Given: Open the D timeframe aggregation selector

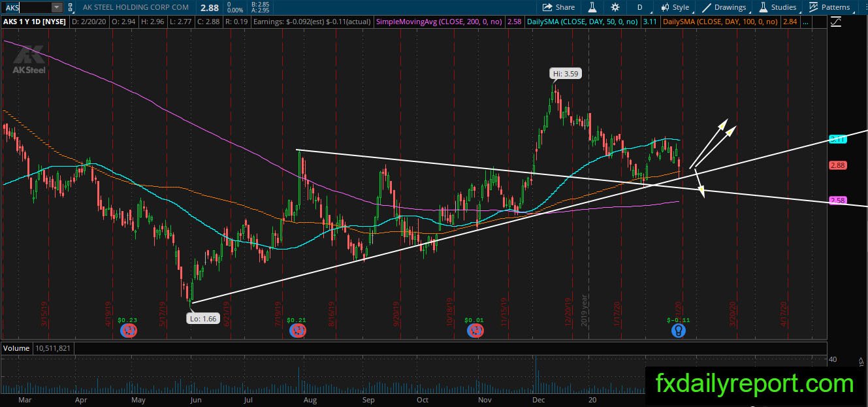Looking at the screenshot, I should tap(639, 7).
